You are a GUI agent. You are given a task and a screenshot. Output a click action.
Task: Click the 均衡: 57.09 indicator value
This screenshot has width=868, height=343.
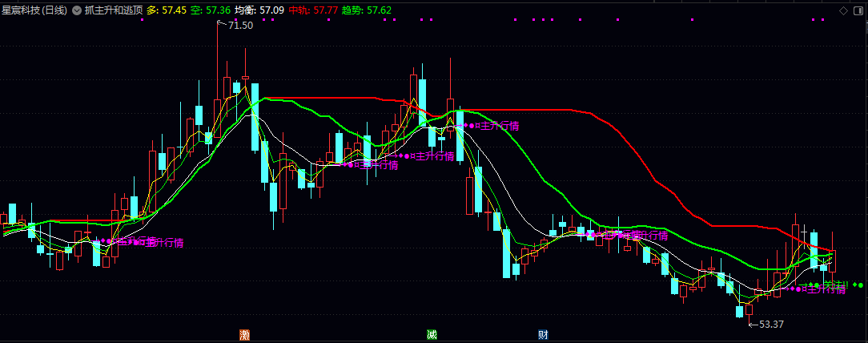click(x=259, y=10)
